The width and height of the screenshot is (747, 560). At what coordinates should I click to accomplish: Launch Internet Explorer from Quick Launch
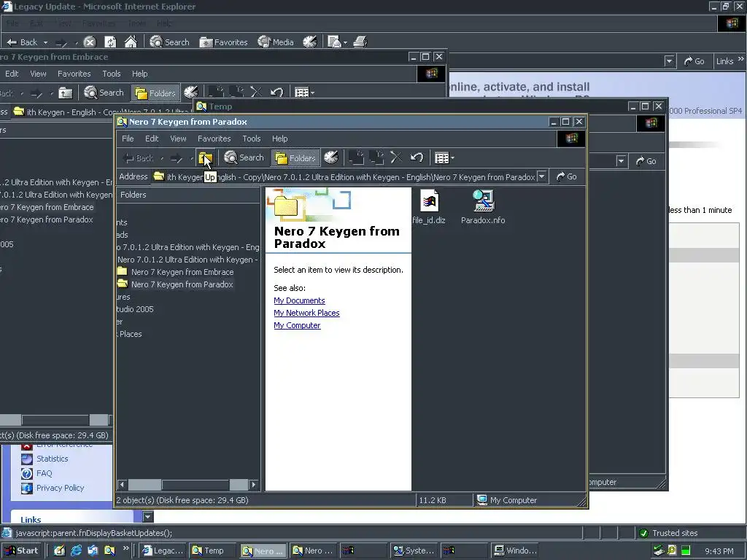point(76,551)
